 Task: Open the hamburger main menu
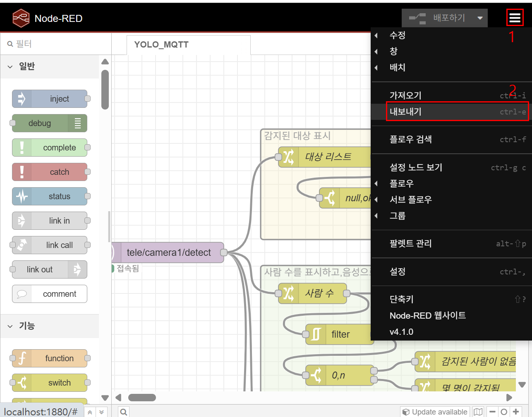[x=515, y=18]
